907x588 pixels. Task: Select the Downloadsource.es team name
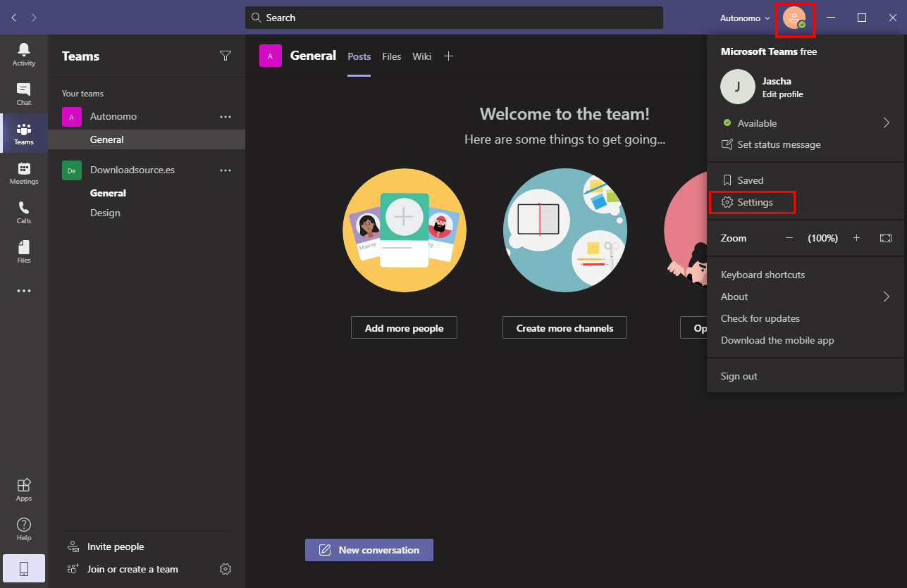click(x=132, y=170)
